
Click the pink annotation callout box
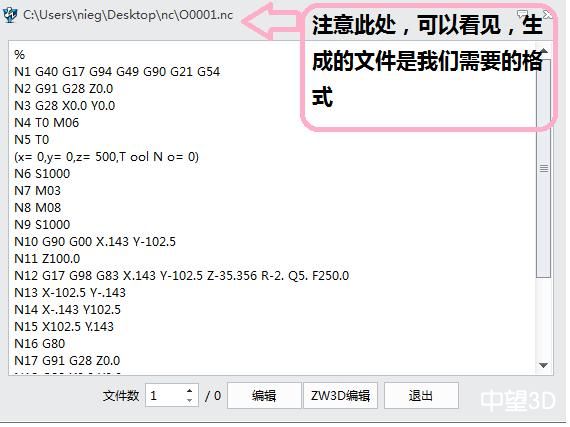click(428, 65)
